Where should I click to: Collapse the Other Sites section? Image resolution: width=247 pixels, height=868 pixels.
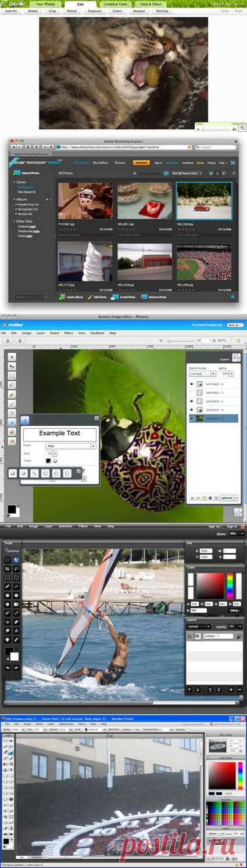[16, 221]
